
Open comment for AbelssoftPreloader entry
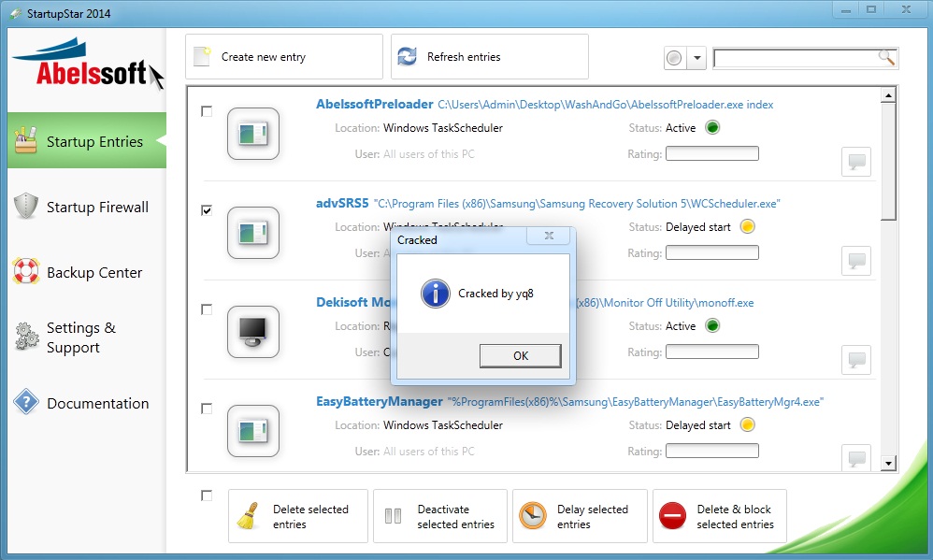tap(856, 162)
